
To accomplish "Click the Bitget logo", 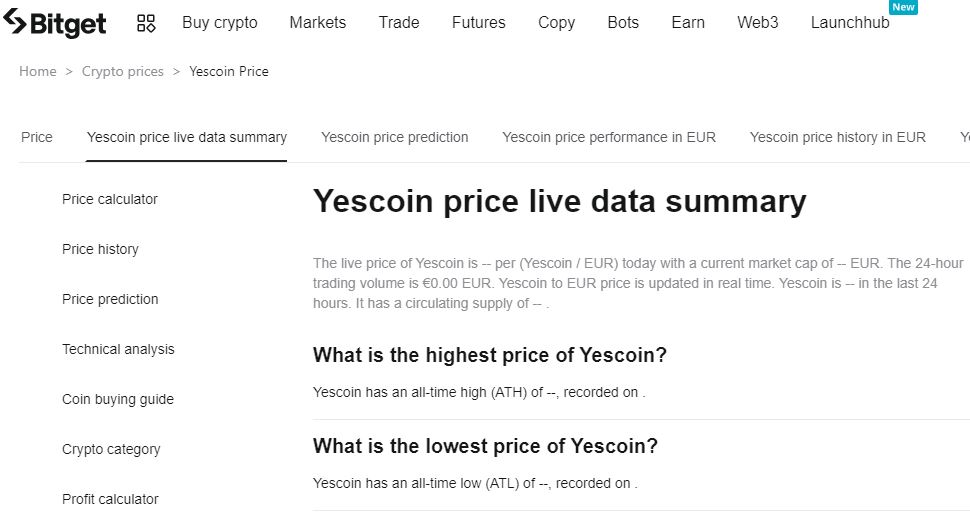I will [x=55, y=22].
